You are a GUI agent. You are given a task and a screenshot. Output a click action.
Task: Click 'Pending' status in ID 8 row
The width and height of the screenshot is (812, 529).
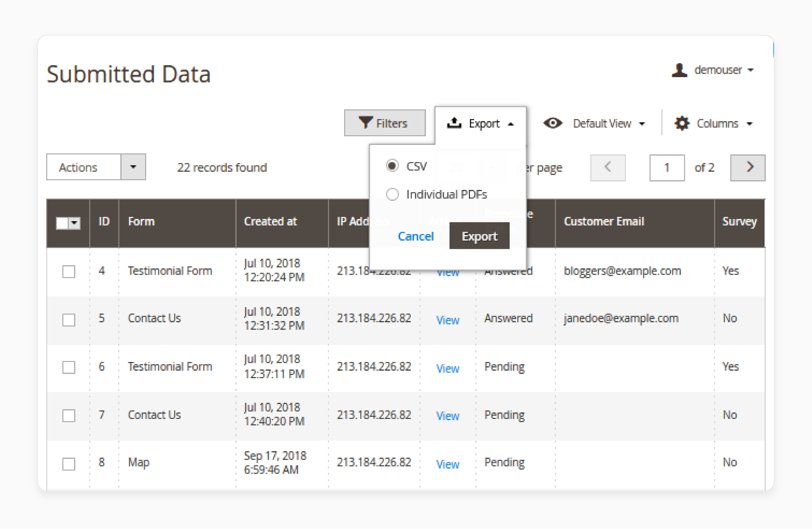coord(504,462)
